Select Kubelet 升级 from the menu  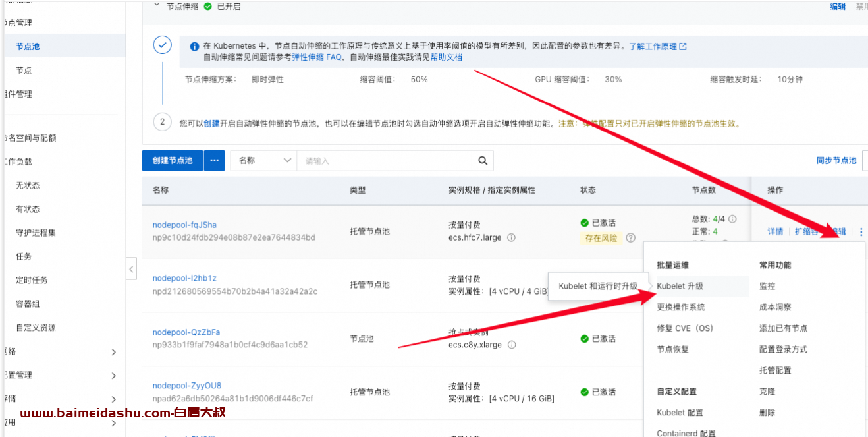click(x=680, y=287)
